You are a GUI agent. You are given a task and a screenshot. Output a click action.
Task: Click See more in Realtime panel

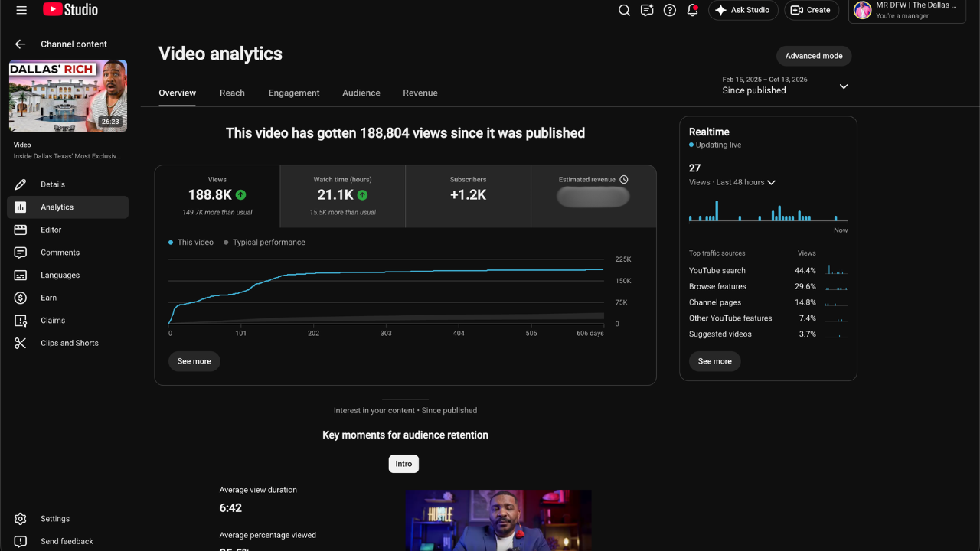coord(715,361)
